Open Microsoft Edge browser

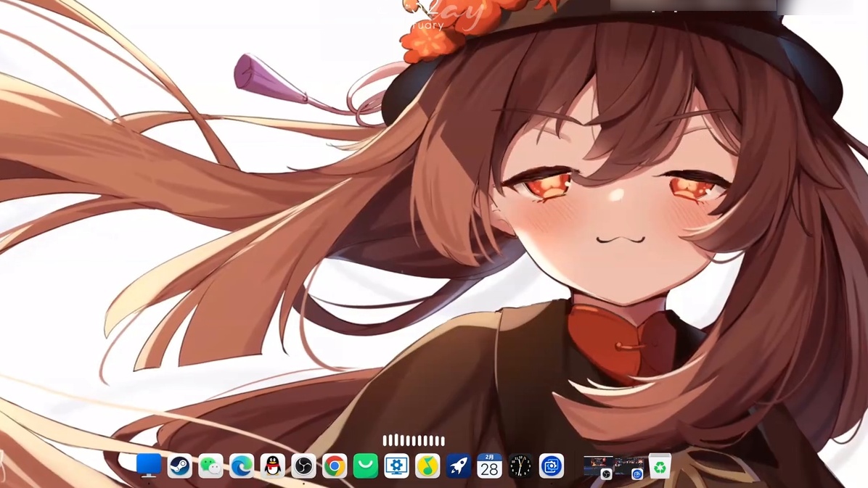(x=242, y=466)
